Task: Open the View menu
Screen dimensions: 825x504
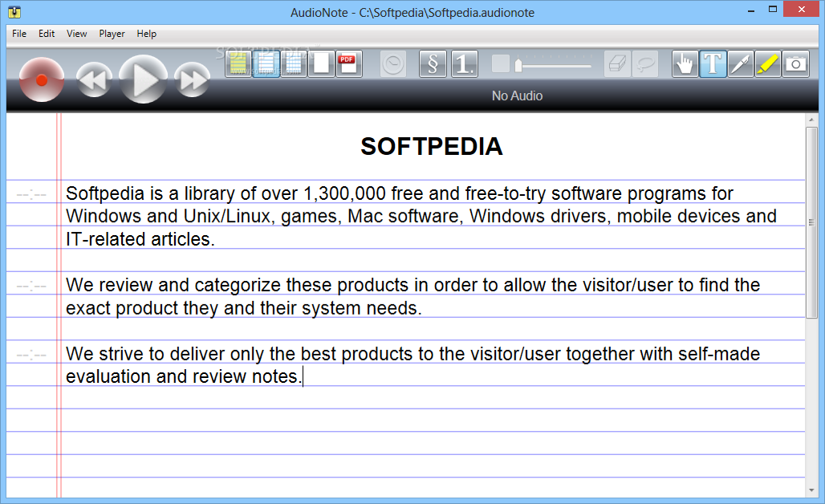Action: click(77, 34)
